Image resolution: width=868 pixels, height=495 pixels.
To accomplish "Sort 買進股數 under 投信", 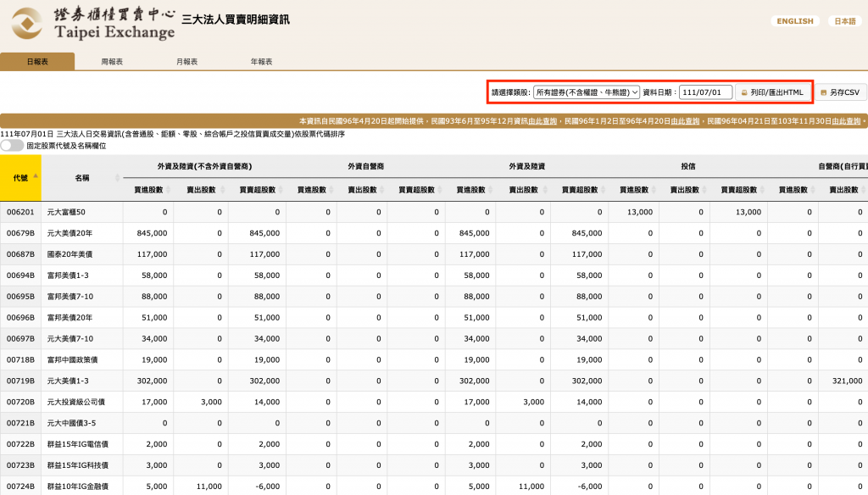I will [x=654, y=190].
